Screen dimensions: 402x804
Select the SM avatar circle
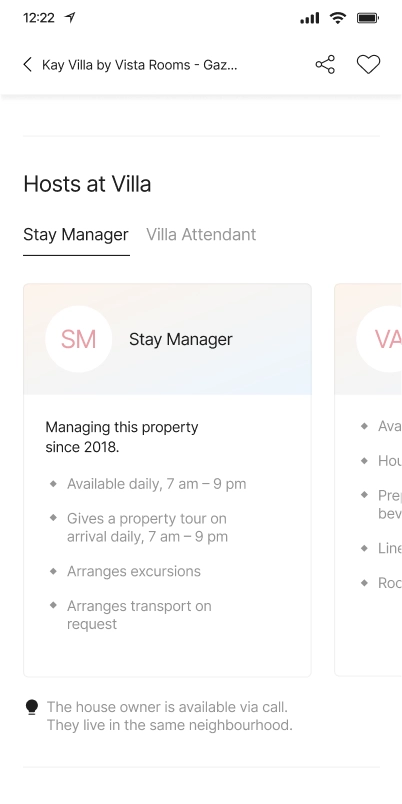tap(78, 339)
